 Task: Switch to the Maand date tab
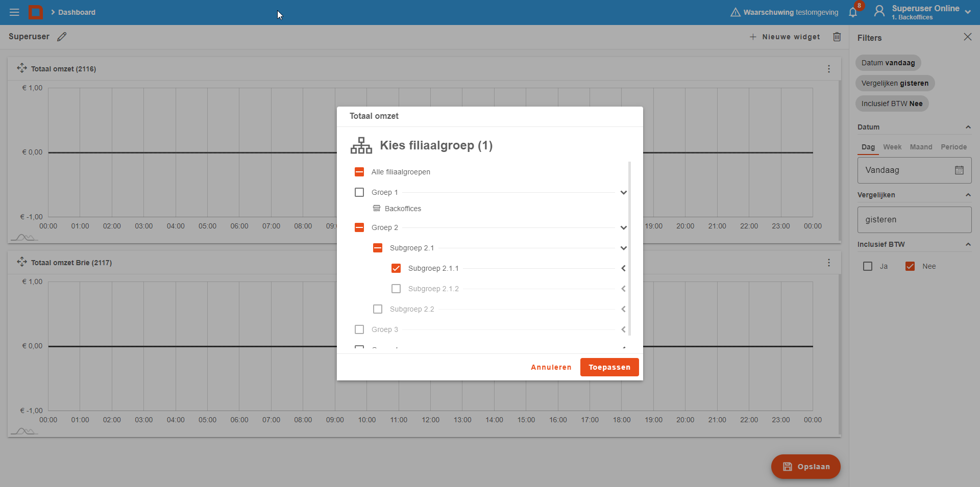tap(921, 147)
